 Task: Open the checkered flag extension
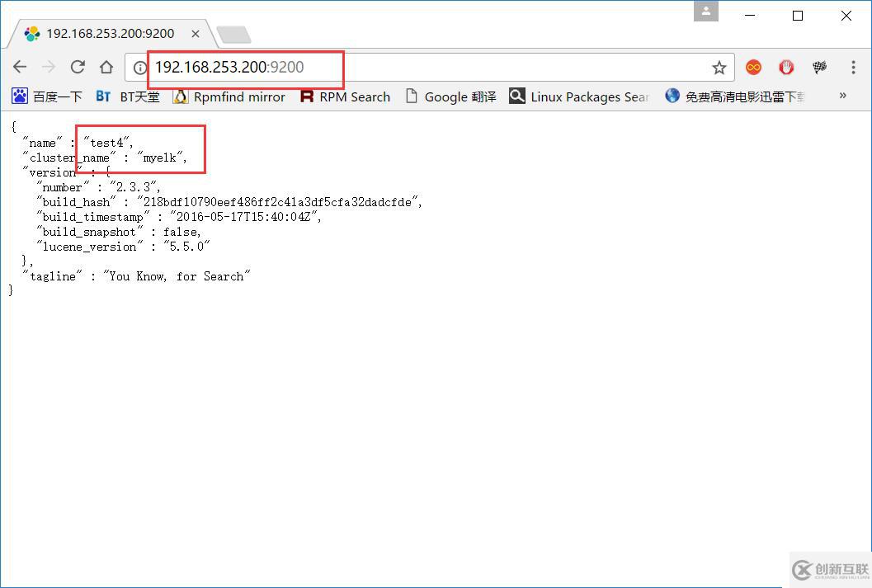(819, 68)
